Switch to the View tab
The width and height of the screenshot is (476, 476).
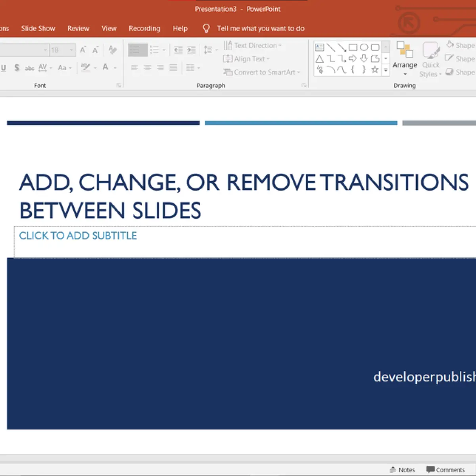(109, 29)
